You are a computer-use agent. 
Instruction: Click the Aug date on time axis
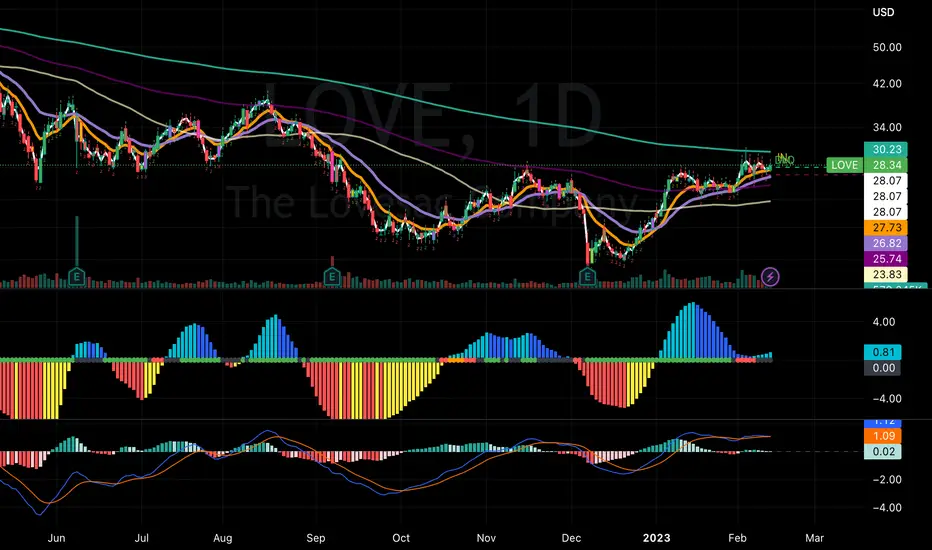[222, 538]
